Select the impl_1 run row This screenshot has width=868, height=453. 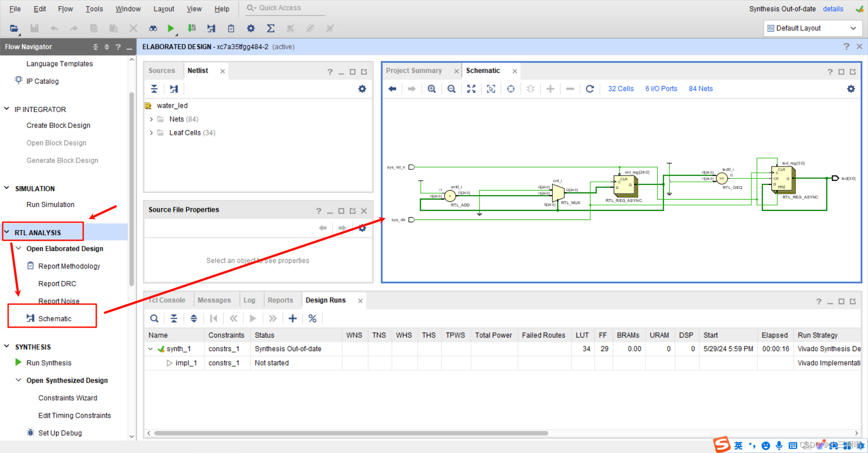[502, 363]
